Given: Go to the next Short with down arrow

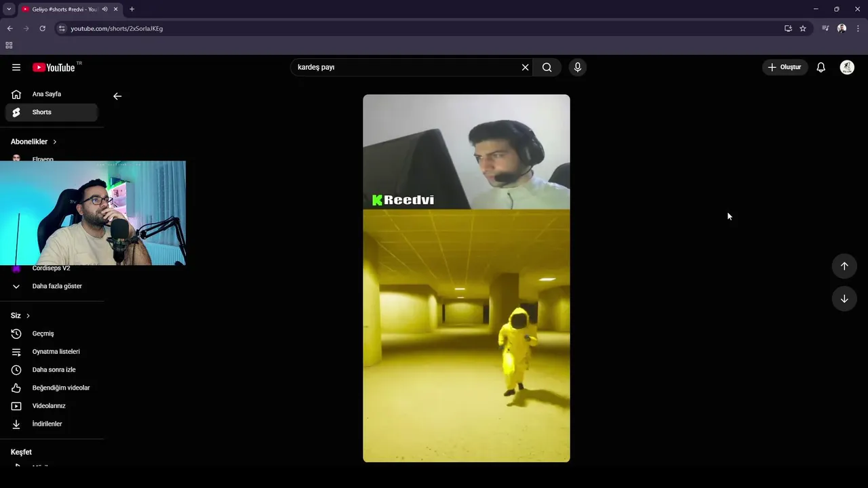Looking at the screenshot, I should [x=844, y=299].
